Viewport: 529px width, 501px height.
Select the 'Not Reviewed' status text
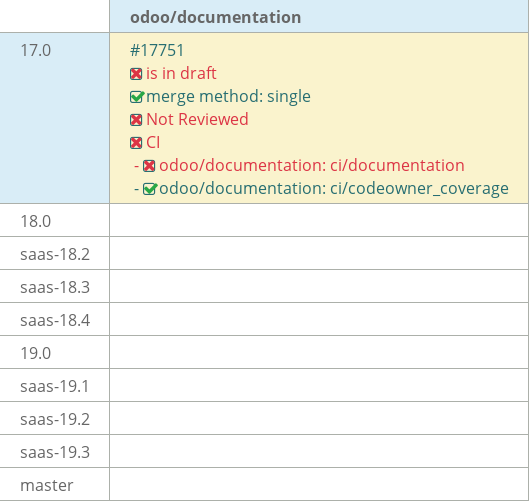point(197,119)
